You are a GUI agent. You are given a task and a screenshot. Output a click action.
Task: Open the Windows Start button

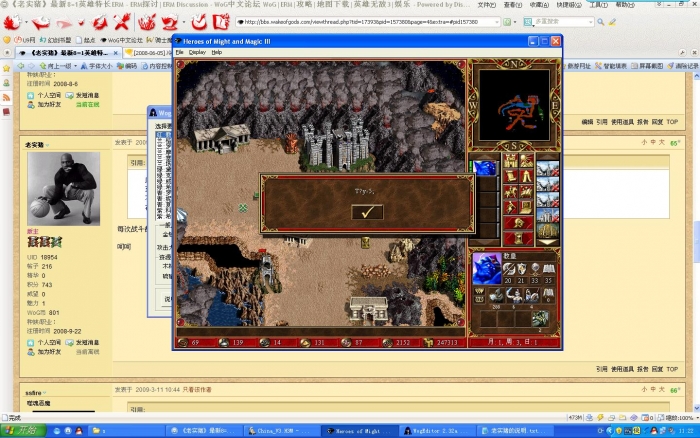coord(22,430)
